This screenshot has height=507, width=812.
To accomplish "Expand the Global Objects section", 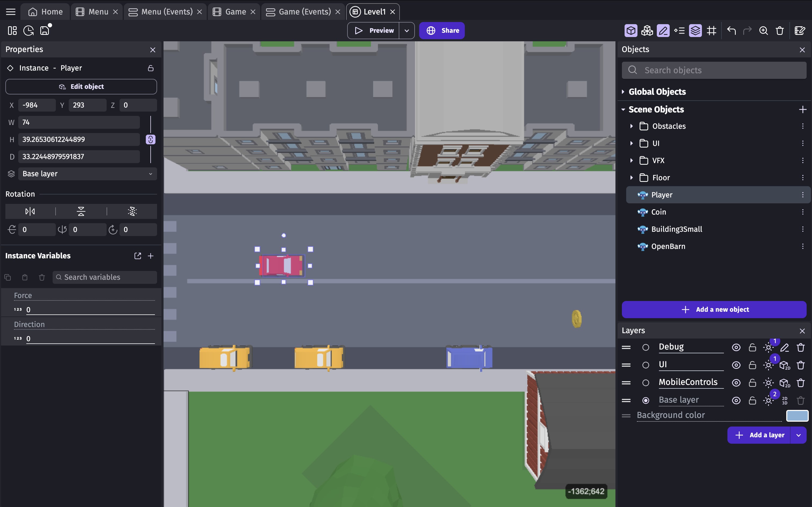I will [x=623, y=91].
